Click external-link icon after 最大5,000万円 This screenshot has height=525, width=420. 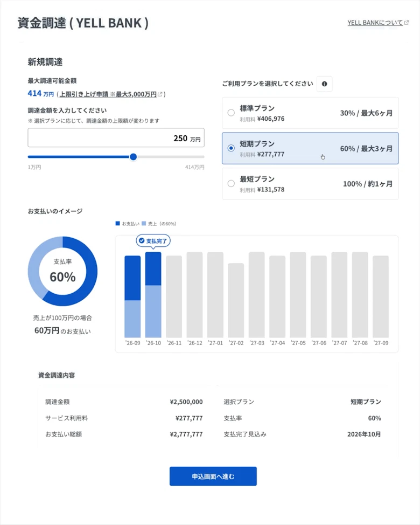click(160, 94)
